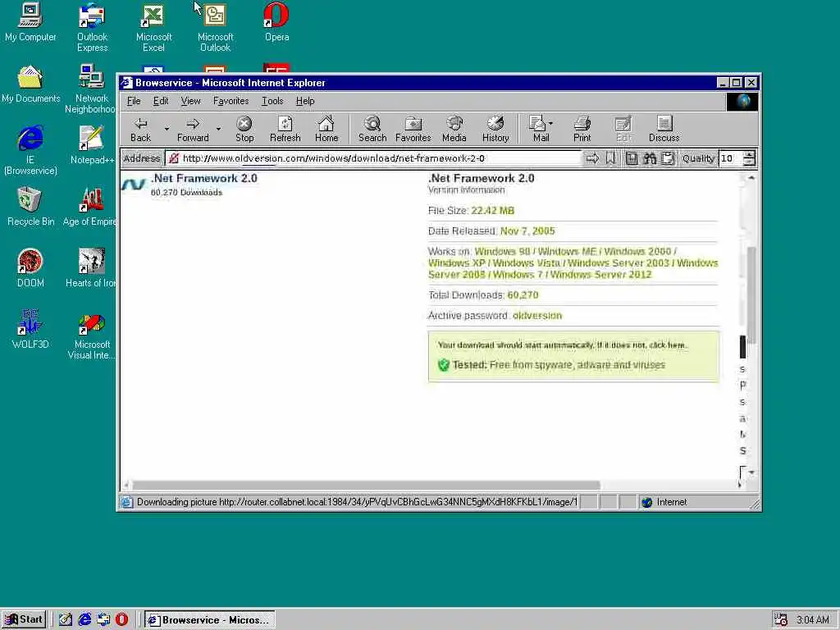Open the File menu
This screenshot has width=840, height=630.
134,101
